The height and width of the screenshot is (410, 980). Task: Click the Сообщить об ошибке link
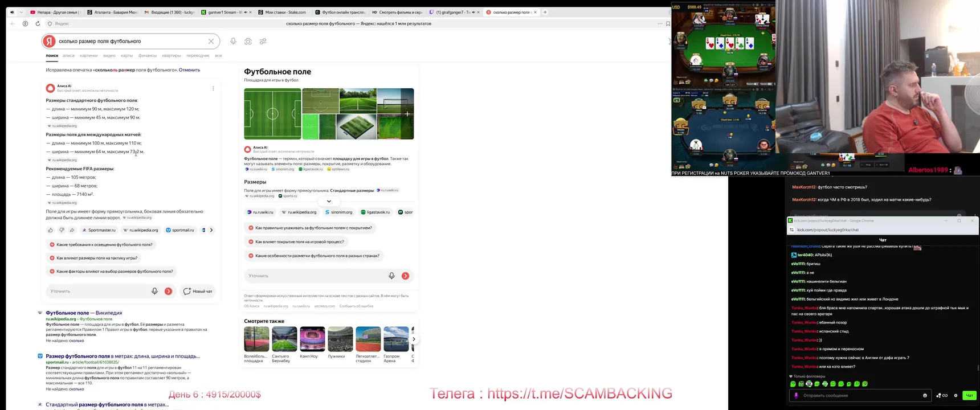(x=356, y=306)
